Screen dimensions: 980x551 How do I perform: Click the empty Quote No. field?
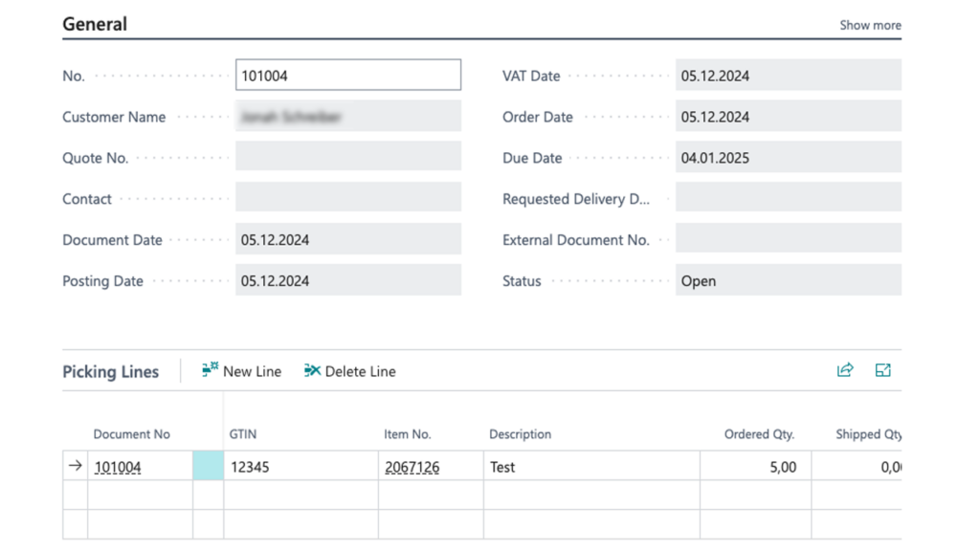[348, 157]
